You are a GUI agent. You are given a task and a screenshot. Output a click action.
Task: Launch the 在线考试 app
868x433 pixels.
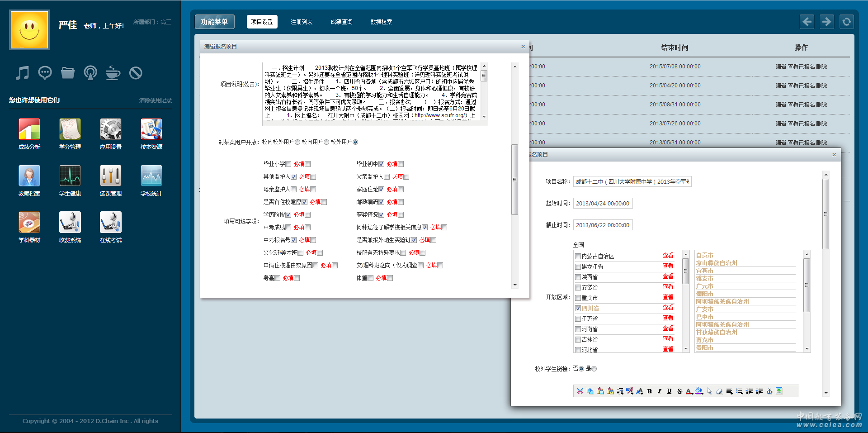click(111, 223)
